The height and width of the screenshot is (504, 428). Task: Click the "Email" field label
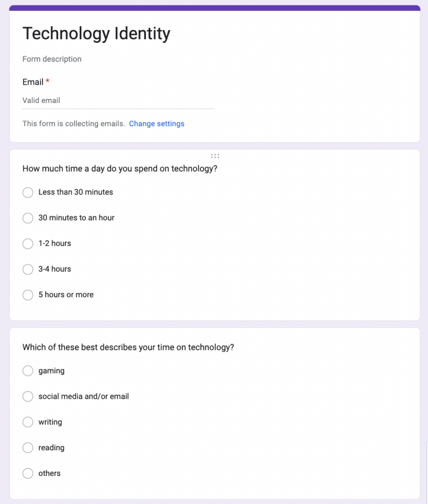click(x=33, y=82)
